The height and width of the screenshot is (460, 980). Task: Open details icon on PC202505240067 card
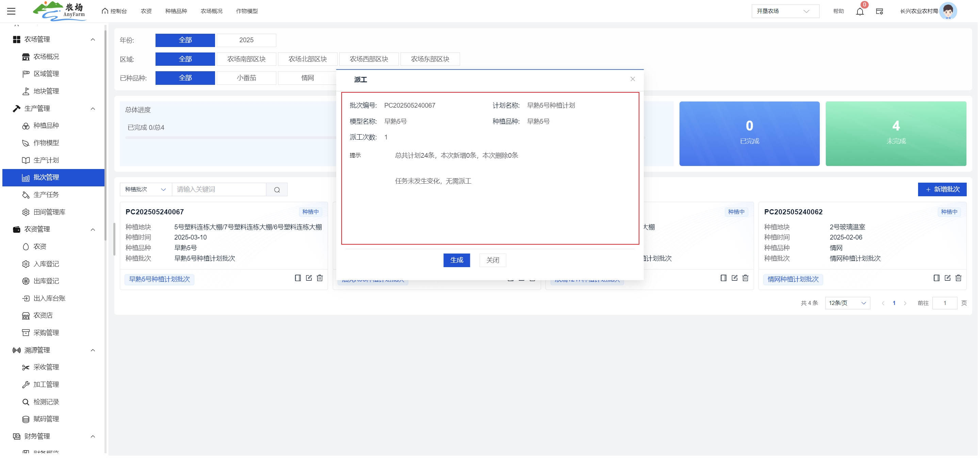coord(298,278)
